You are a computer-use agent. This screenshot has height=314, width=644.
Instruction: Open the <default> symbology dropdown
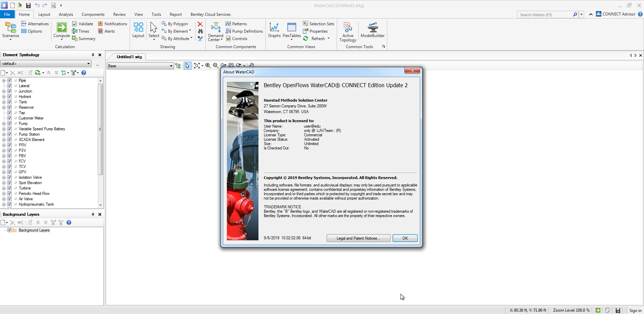tap(46, 64)
